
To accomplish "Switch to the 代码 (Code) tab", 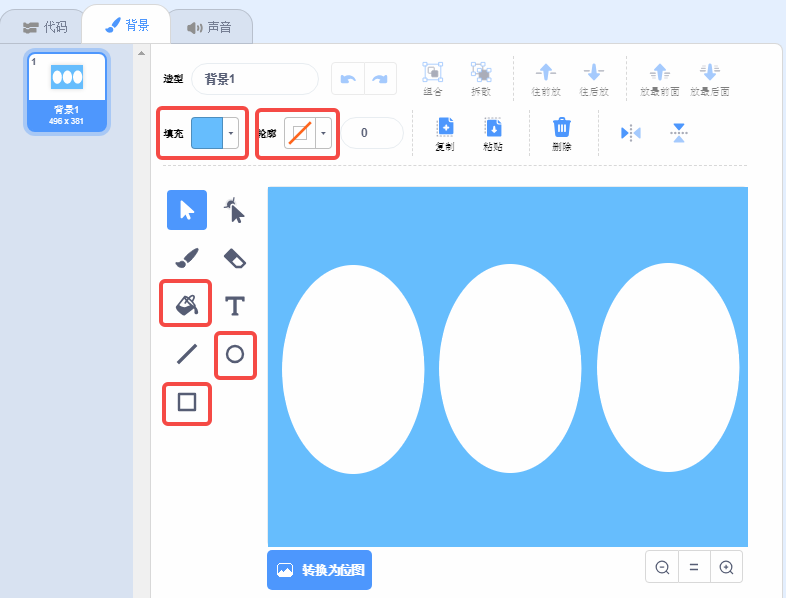I will (x=45, y=27).
